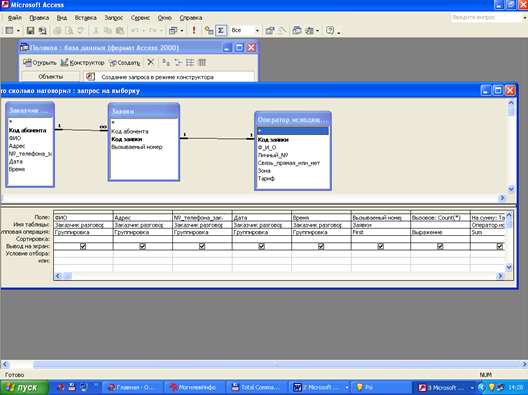The image size is (528, 395).
Task: Open the Запрос menu
Action: point(113,18)
